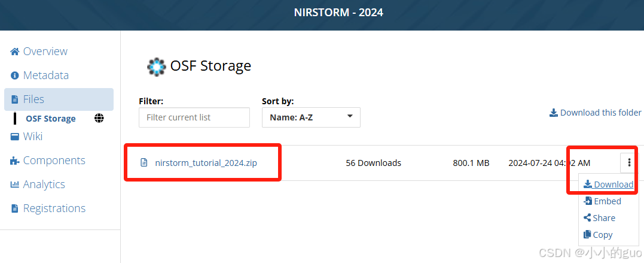The image size is (644, 263).
Task: Click the Copy pages icon in menu
Action: point(587,235)
